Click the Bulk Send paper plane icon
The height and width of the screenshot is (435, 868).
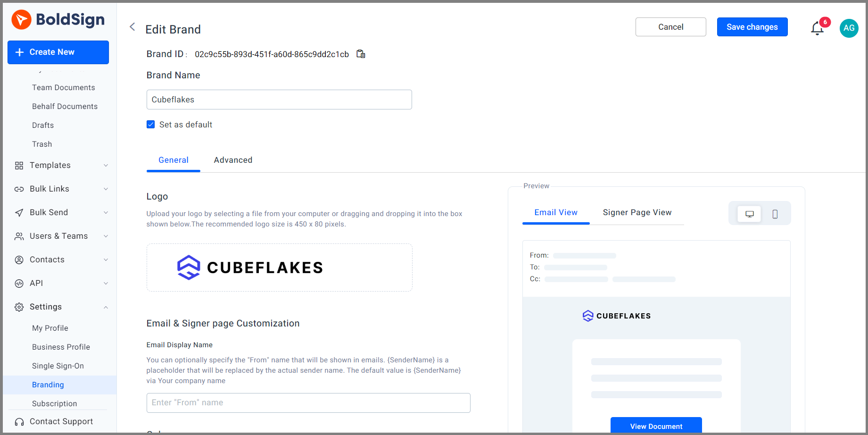19,212
